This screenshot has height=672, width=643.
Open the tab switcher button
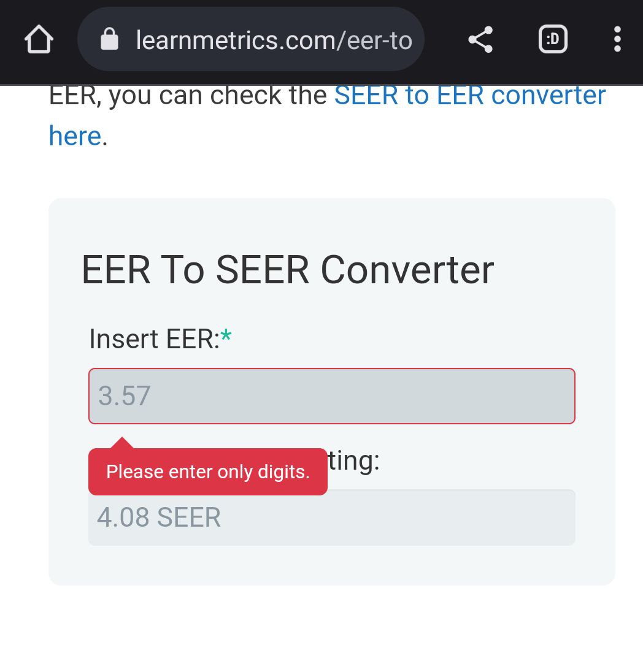(552, 40)
